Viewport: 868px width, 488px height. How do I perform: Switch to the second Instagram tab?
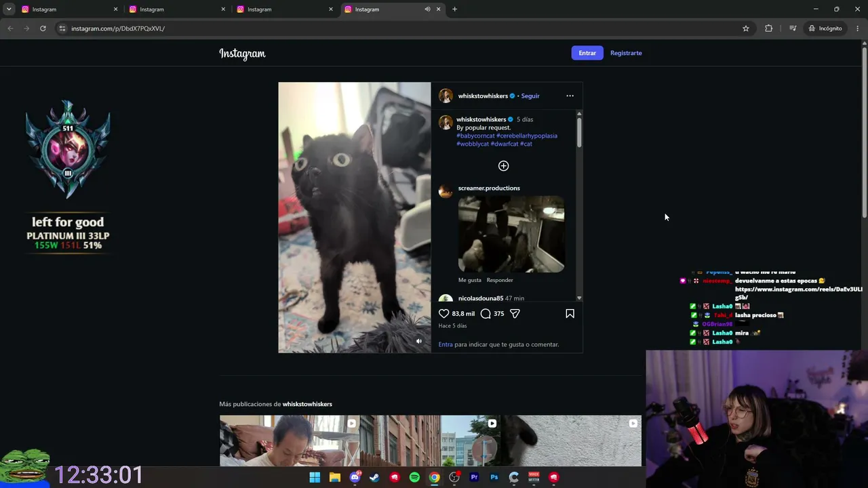(x=176, y=9)
